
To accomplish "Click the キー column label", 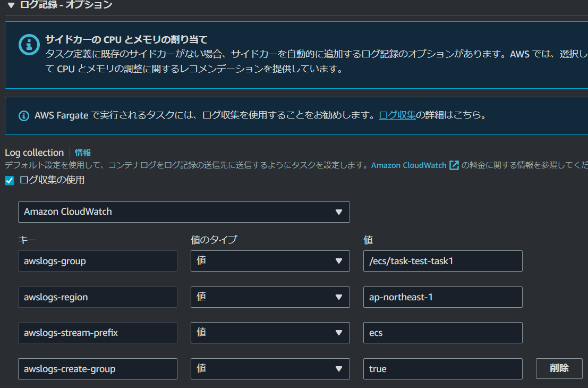I will (x=27, y=240).
